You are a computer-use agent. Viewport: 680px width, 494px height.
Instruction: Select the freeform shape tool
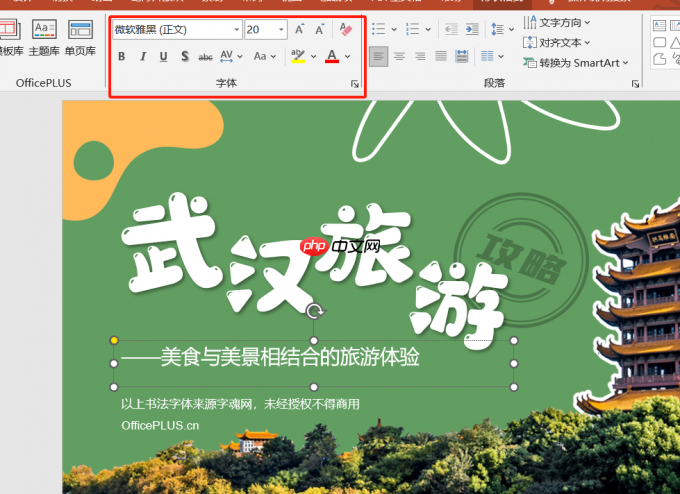tap(659, 59)
